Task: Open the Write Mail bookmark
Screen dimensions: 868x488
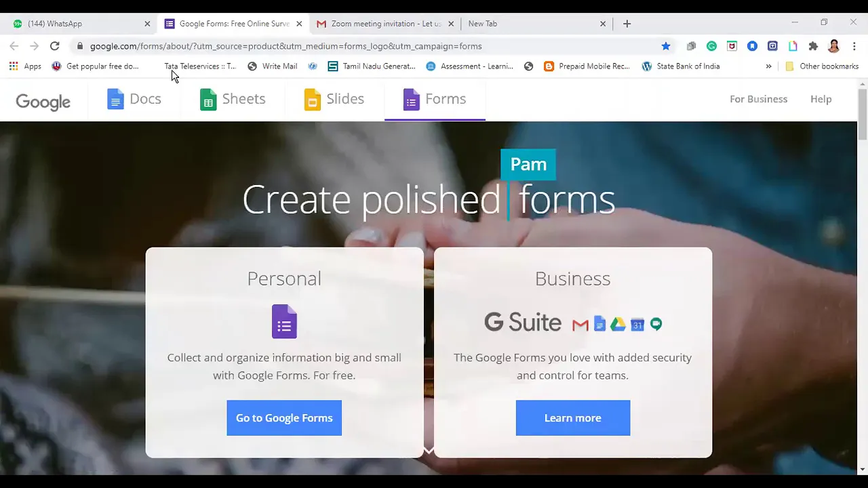Action: pos(273,66)
